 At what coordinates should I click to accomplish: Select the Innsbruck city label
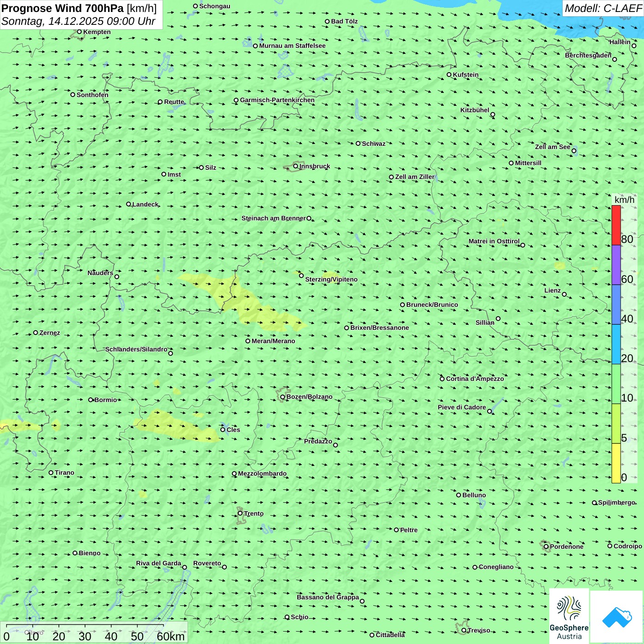(x=315, y=166)
